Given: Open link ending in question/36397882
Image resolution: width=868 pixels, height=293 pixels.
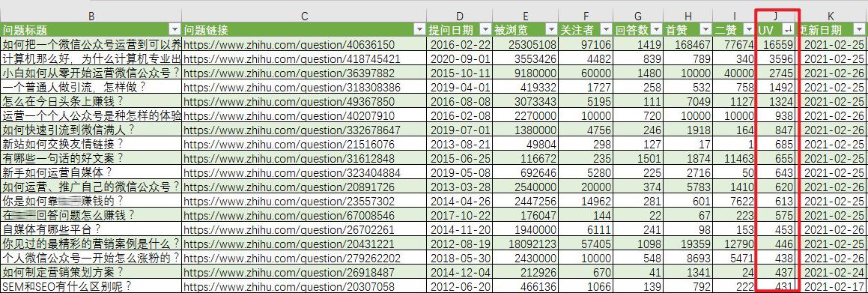Looking at the screenshot, I should 289,73.
